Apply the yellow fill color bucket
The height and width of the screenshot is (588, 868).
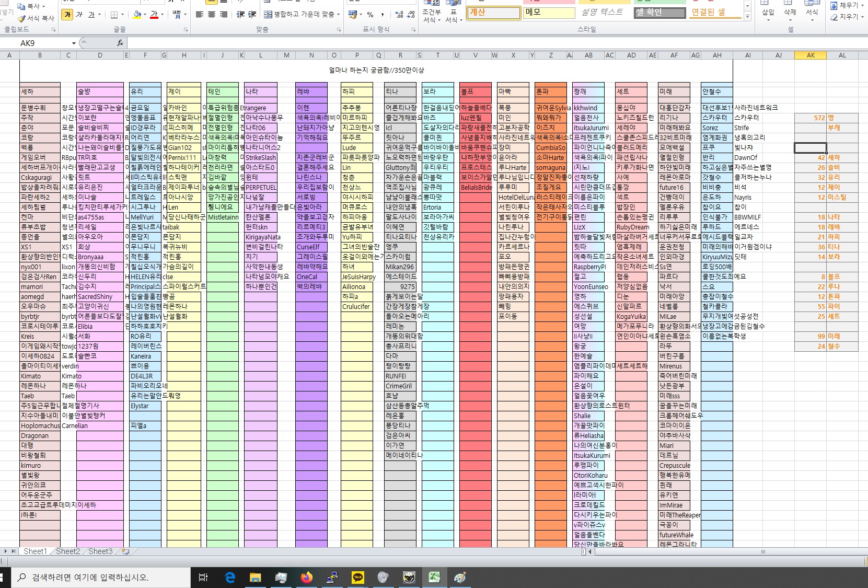pyautogui.click(x=137, y=15)
